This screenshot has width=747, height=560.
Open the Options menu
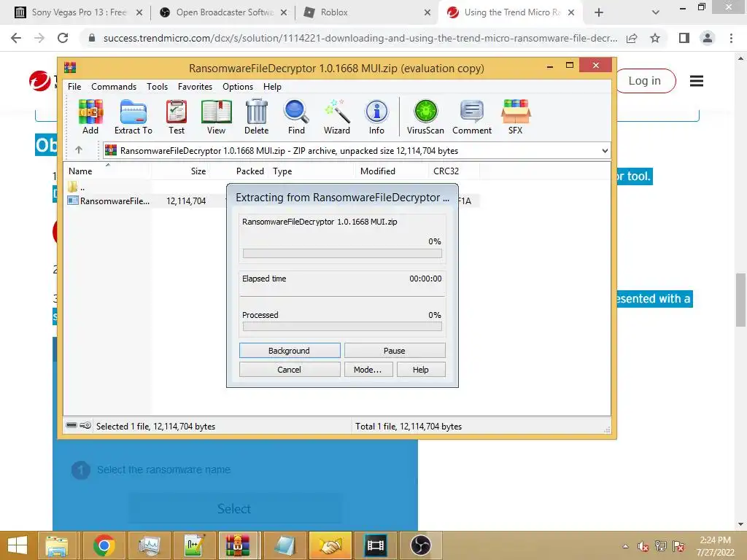coord(238,87)
